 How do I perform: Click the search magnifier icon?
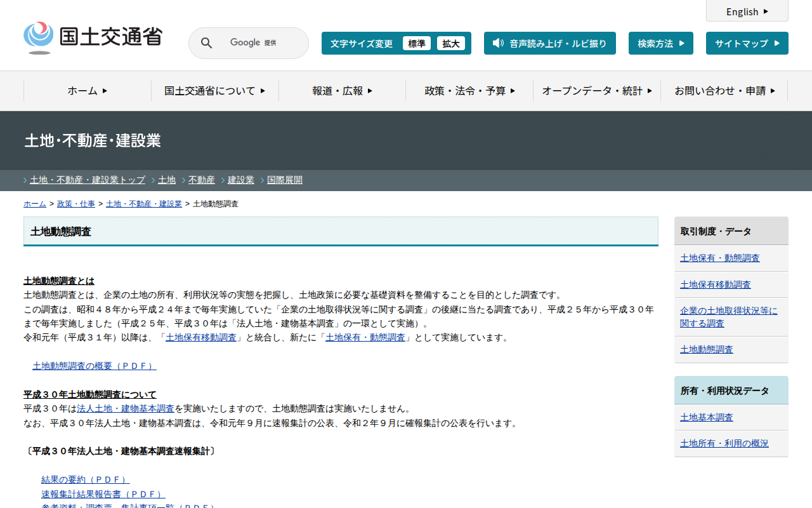(x=206, y=43)
